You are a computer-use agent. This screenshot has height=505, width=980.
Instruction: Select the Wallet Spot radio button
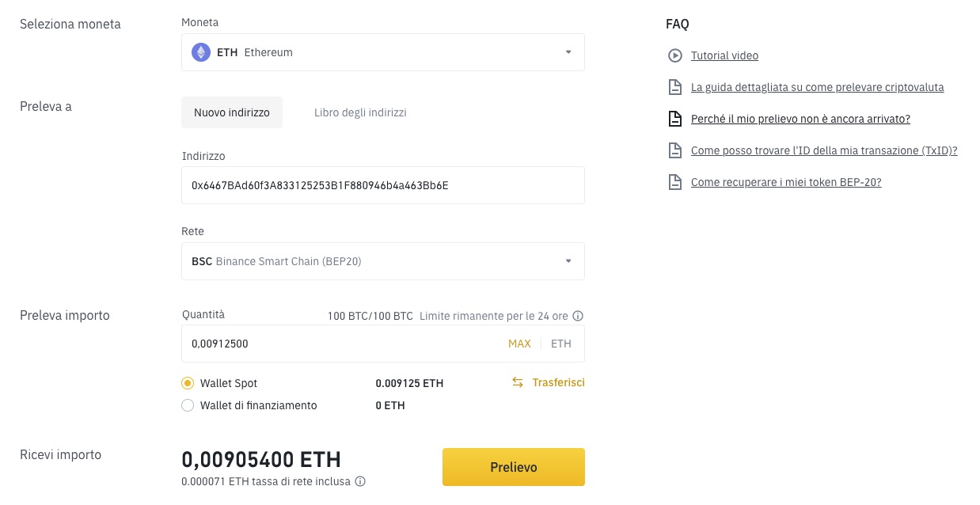coord(188,383)
